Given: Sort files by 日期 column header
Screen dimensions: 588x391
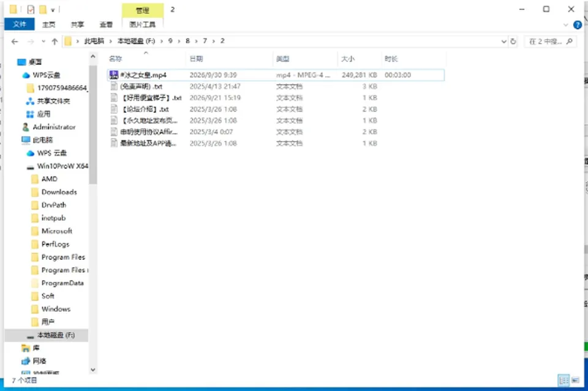Looking at the screenshot, I should tap(196, 59).
